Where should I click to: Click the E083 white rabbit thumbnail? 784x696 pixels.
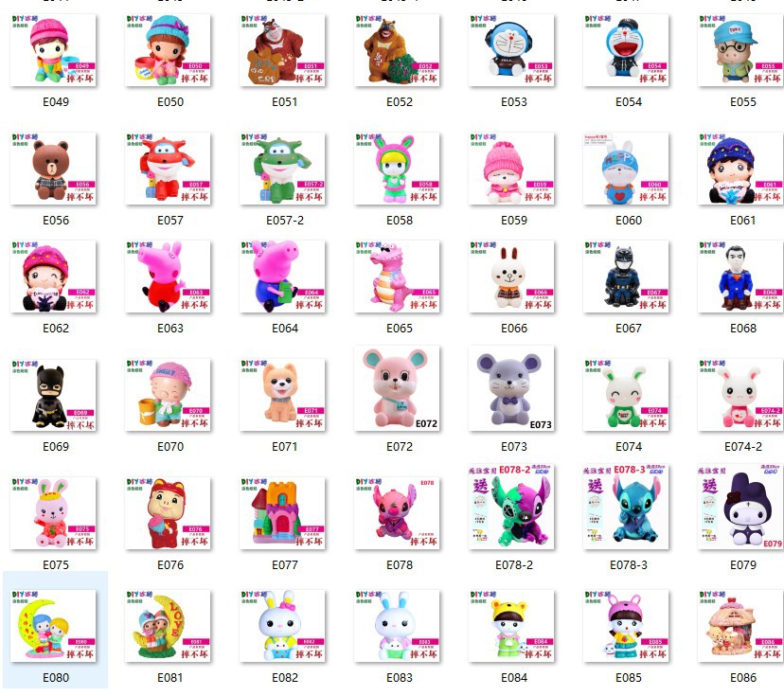(397, 626)
